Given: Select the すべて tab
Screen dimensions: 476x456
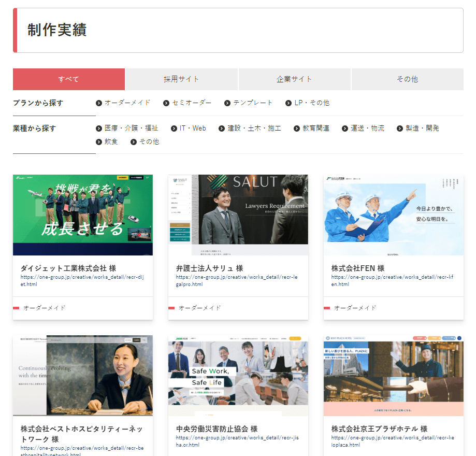Looking at the screenshot, I should click(68, 79).
